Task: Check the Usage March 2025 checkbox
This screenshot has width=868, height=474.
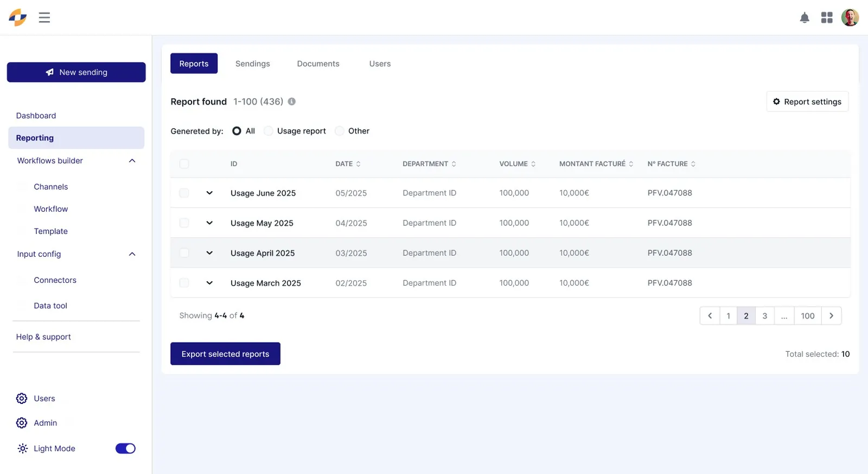Action: (184, 283)
